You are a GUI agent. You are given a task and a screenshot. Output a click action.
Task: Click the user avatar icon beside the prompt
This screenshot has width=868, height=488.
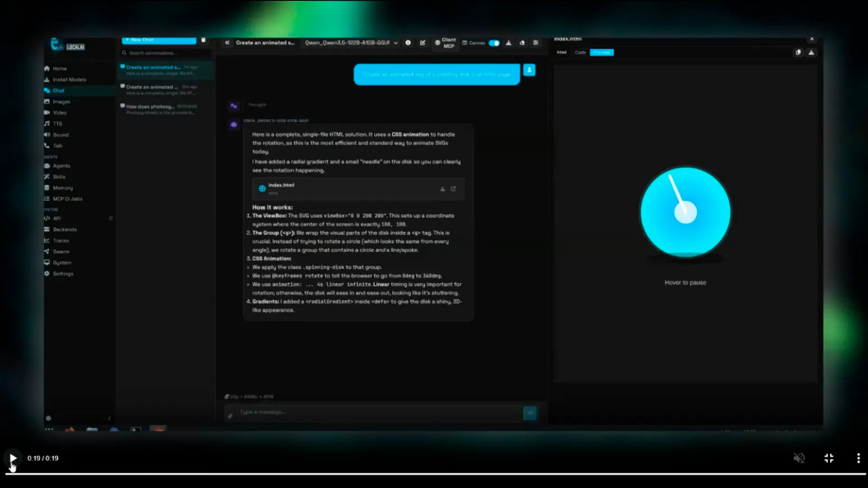tap(529, 70)
